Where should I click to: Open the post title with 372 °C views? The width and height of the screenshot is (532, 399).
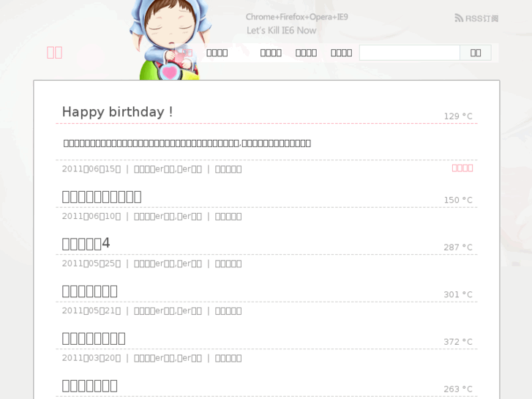pyautogui.click(x=94, y=338)
